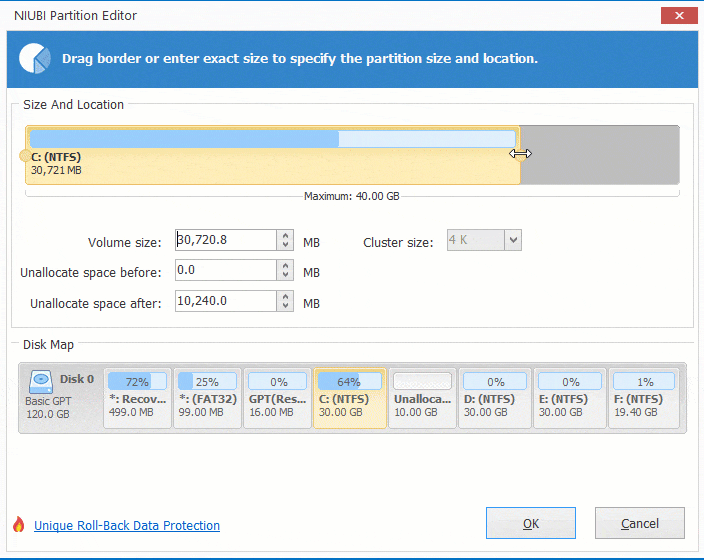Click the 30,721 MB size text
704x560 pixels.
(x=56, y=170)
